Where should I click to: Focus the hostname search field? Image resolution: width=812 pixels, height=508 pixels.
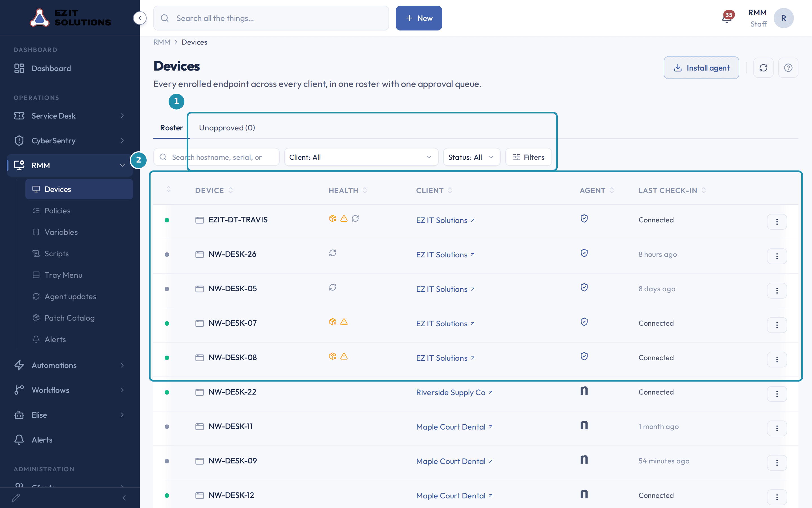tap(217, 157)
